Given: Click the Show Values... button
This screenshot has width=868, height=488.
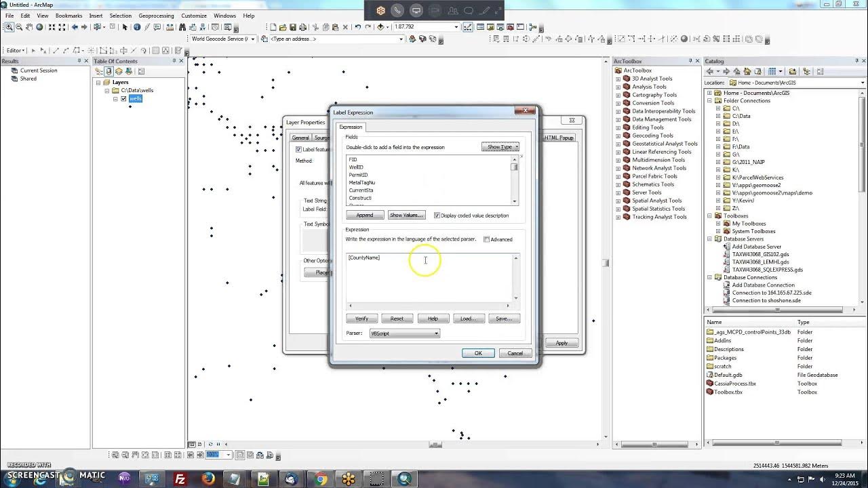Looking at the screenshot, I should (x=406, y=216).
